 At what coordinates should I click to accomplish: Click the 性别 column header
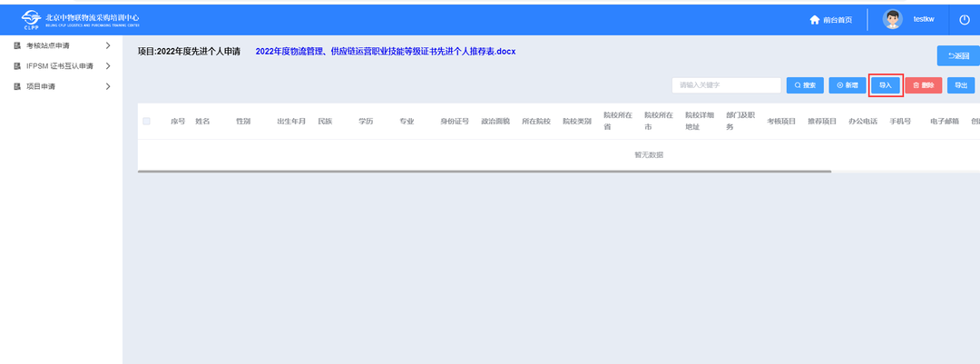(243, 122)
